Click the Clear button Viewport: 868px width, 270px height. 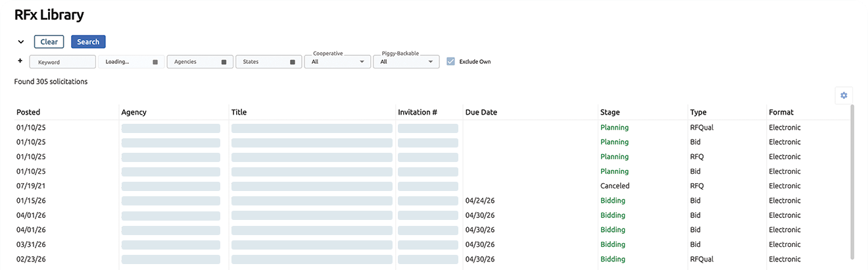point(49,42)
